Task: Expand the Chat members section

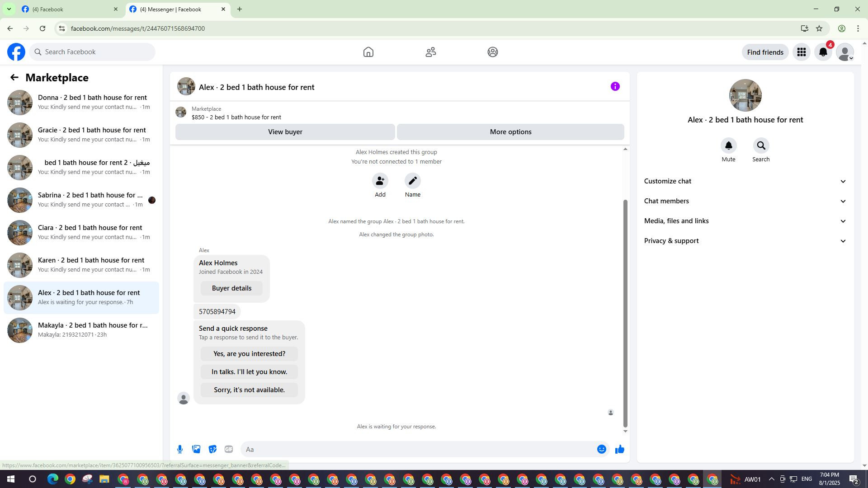Action: point(745,201)
